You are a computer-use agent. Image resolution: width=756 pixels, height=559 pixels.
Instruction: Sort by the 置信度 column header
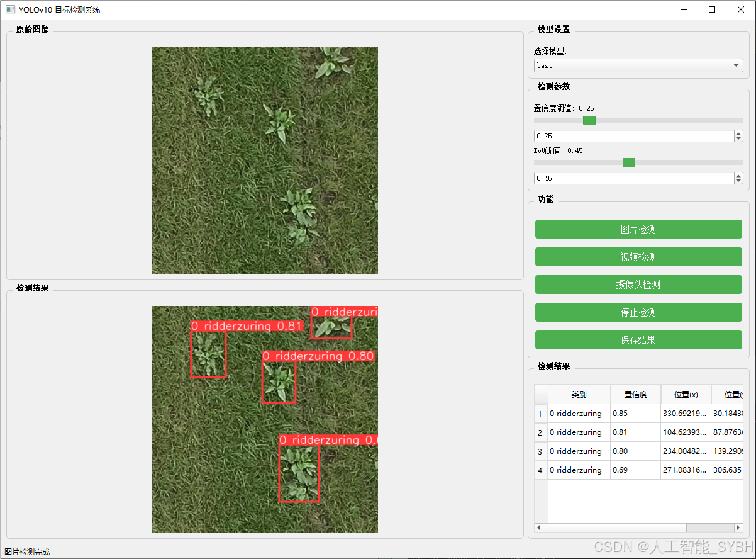pyautogui.click(x=635, y=395)
